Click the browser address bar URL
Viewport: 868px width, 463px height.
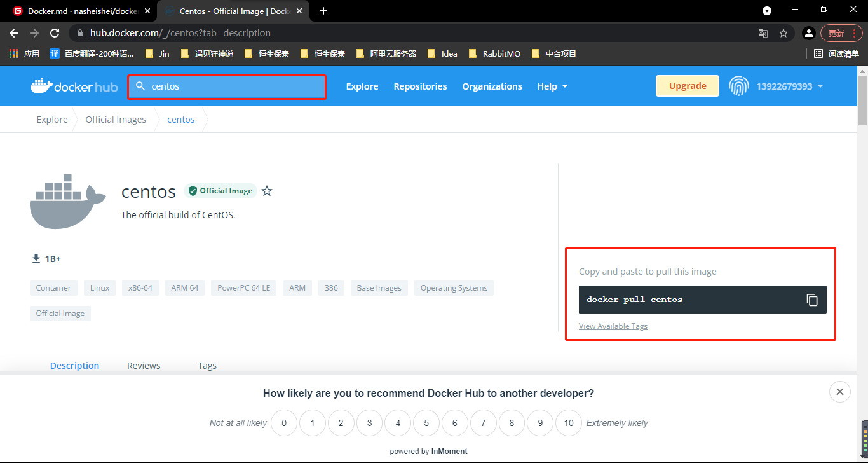[180, 33]
